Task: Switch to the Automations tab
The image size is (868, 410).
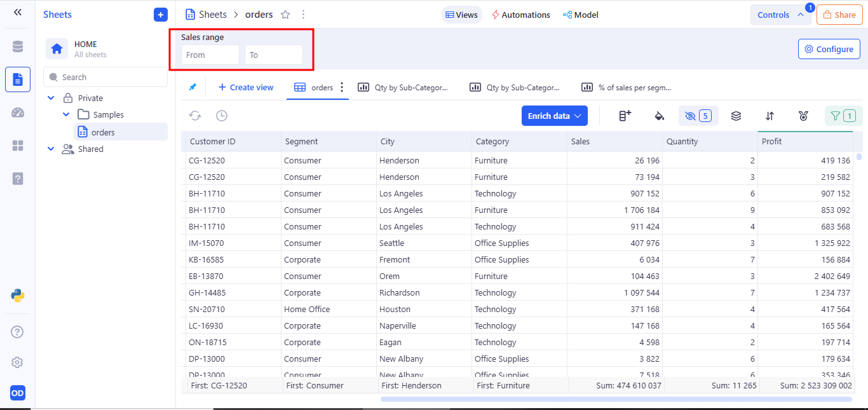Action: click(x=520, y=15)
